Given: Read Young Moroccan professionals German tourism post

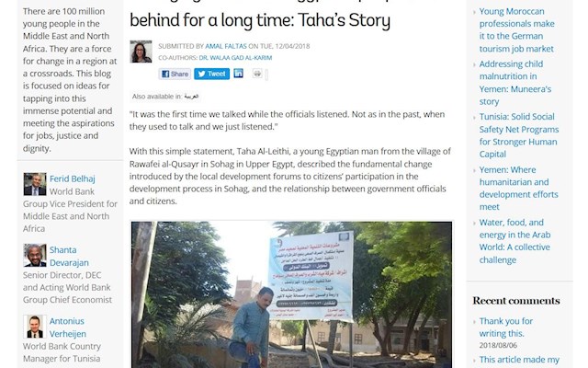Looking at the screenshot, I should tap(516, 30).
